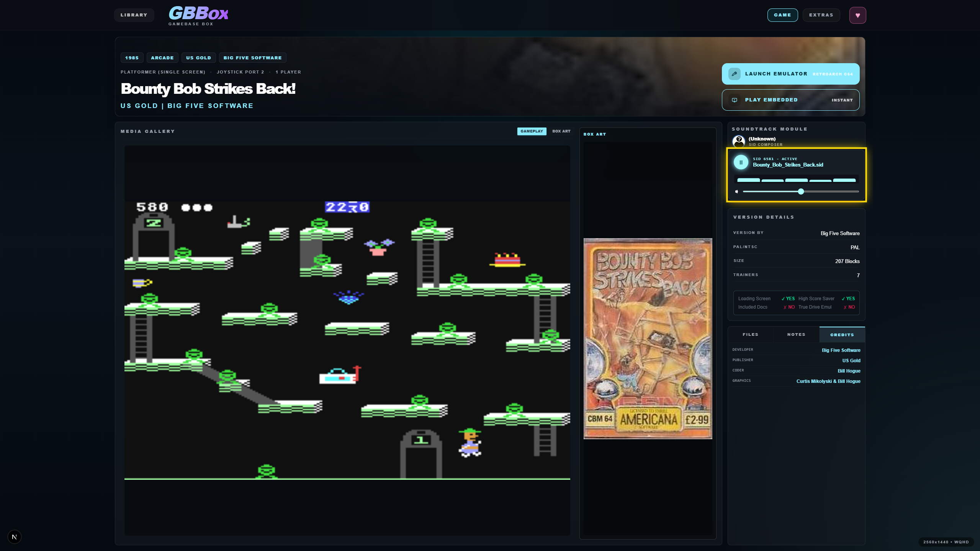
Task: Open the Files tab
Action: (750, 334)
